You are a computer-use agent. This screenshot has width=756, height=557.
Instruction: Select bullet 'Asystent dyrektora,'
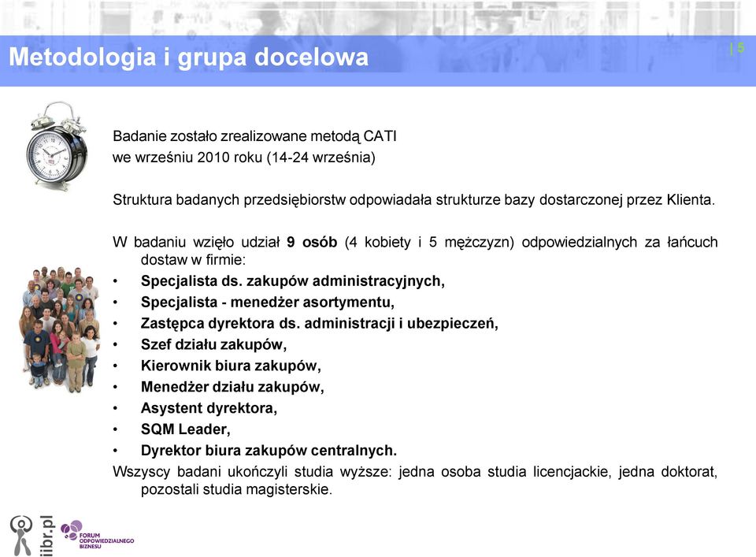coord(209,408)
